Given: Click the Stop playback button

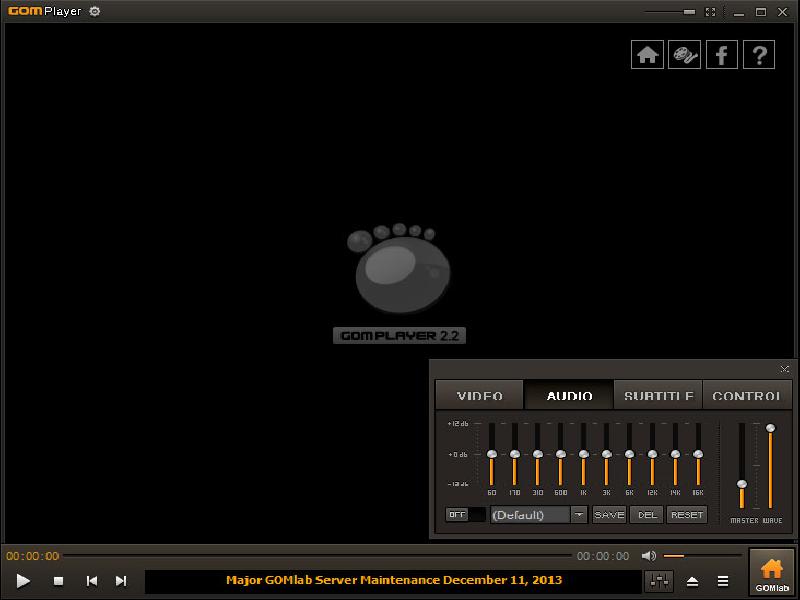Looking at the screenshot, I should 58,581.
